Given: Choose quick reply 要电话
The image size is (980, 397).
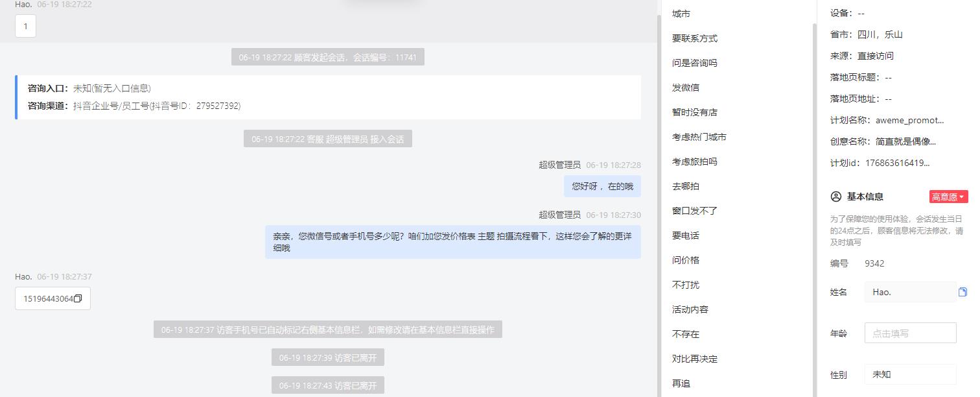Looking at the screenshot, I should coord(686,235).
